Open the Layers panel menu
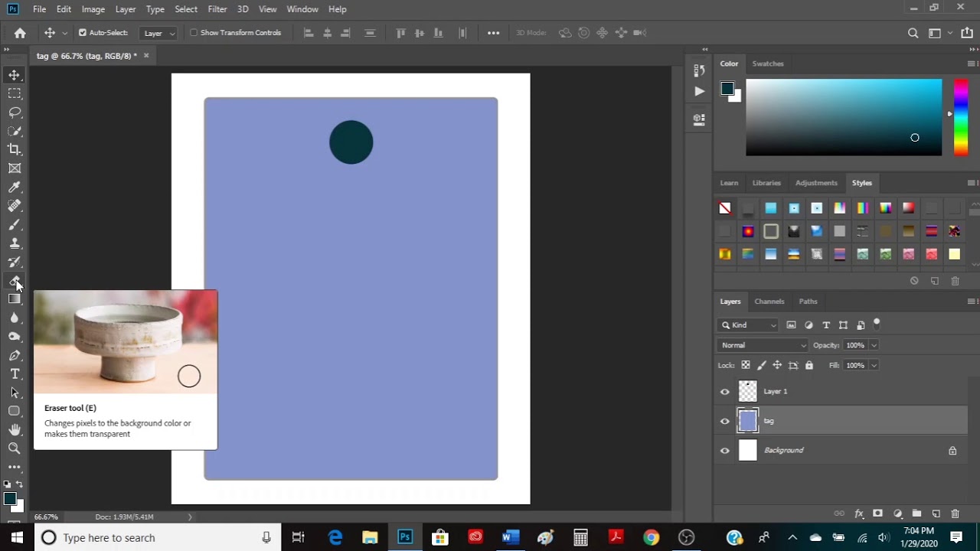 (x=972, y=302)
